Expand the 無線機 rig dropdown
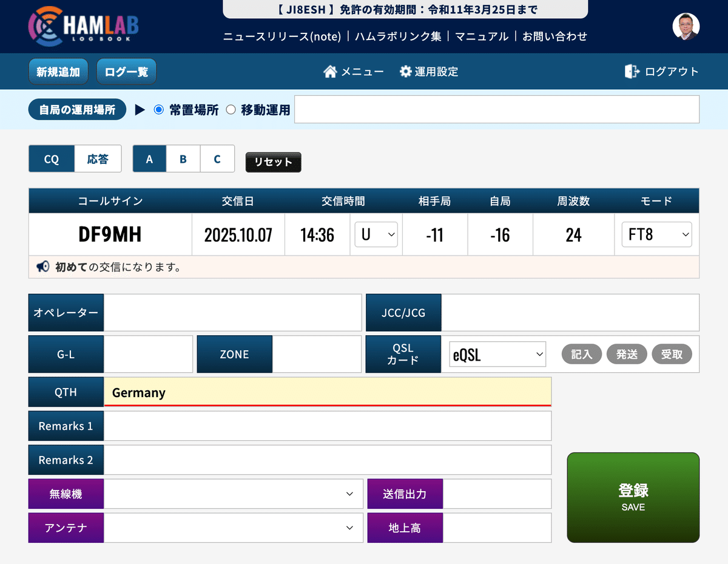The image size is (728, 564). [232, 494]
